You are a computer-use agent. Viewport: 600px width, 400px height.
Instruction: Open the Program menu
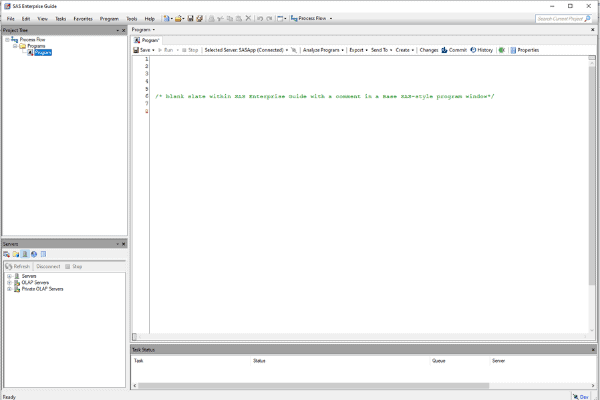(109, 19)
